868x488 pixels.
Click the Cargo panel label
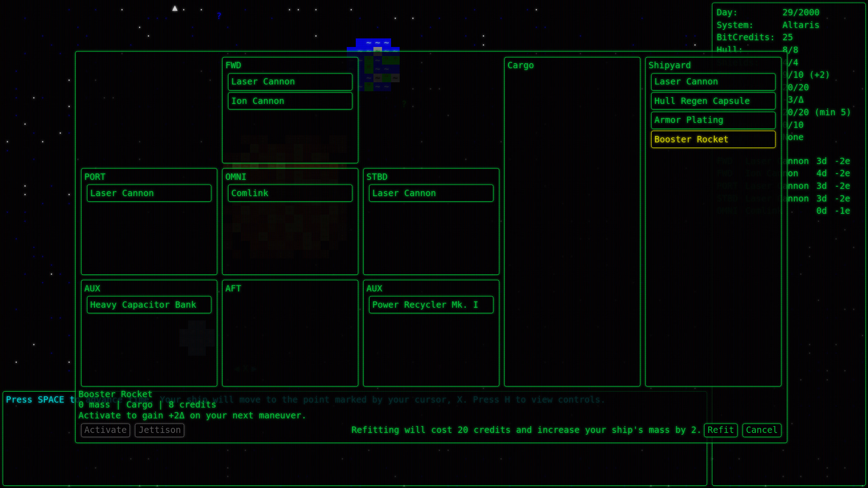520,65
